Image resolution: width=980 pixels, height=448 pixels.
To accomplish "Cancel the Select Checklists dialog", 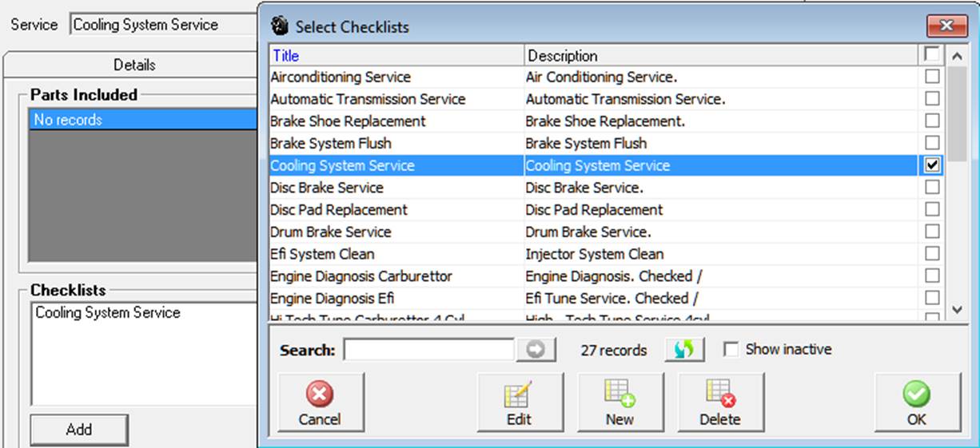I will point(320,402).
